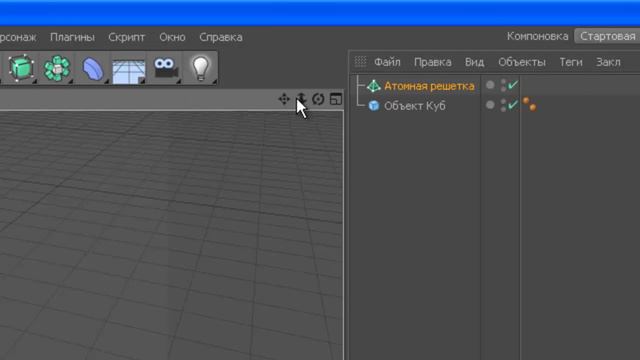Click the Object Manager grip handle icon
The height and width of the screenshot is (360, 640).
click(360, 62)
